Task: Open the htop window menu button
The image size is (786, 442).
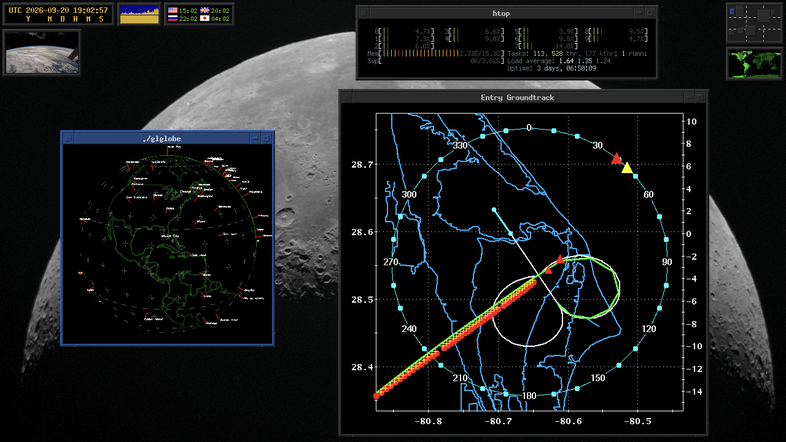Action: (364, 13)
